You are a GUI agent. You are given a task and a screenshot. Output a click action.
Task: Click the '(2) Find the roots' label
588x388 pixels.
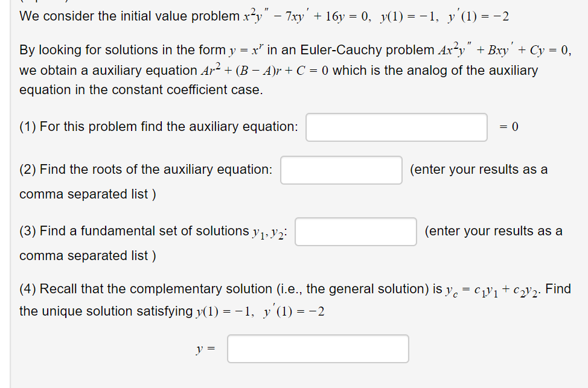click(145, 169)
